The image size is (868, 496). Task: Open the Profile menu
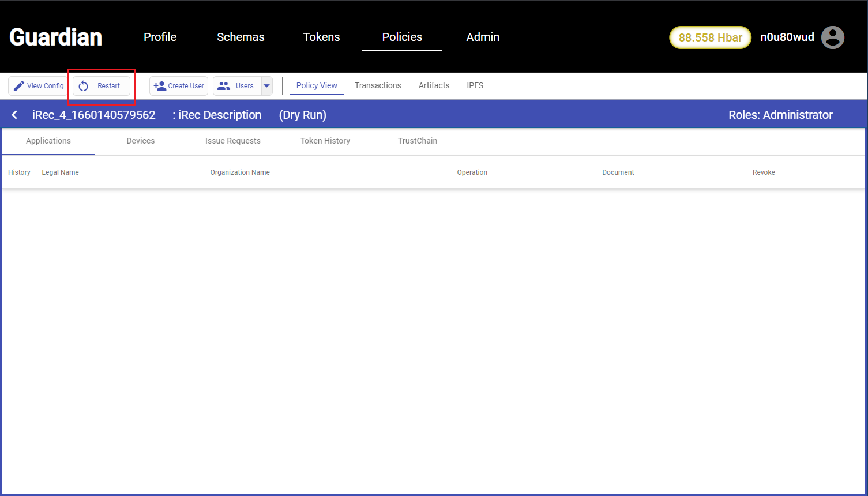pos(160,37)
